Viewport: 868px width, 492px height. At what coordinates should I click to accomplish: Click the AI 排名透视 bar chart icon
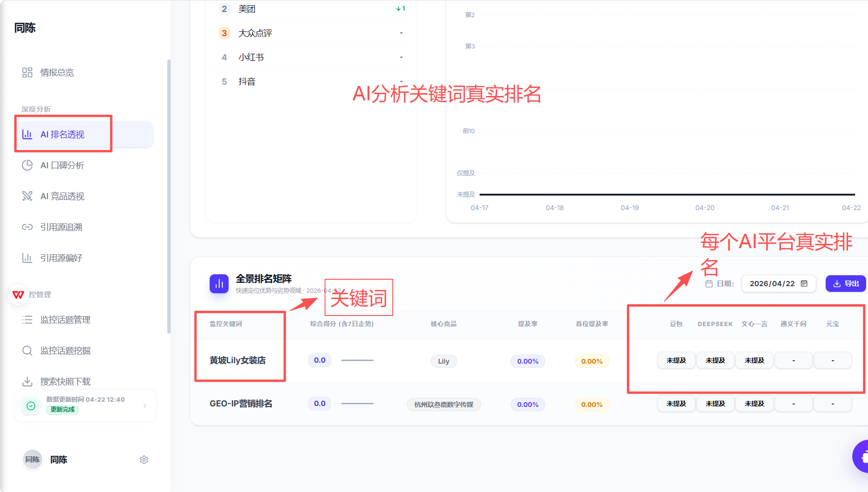27,135
